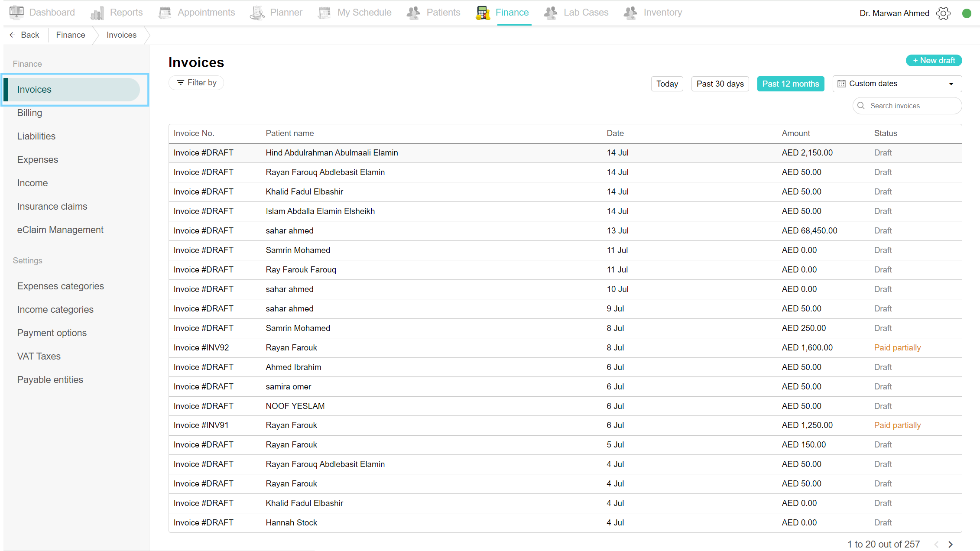Open the Lab Cases icon
Viewport: 980px width, 551px height.
551,13
